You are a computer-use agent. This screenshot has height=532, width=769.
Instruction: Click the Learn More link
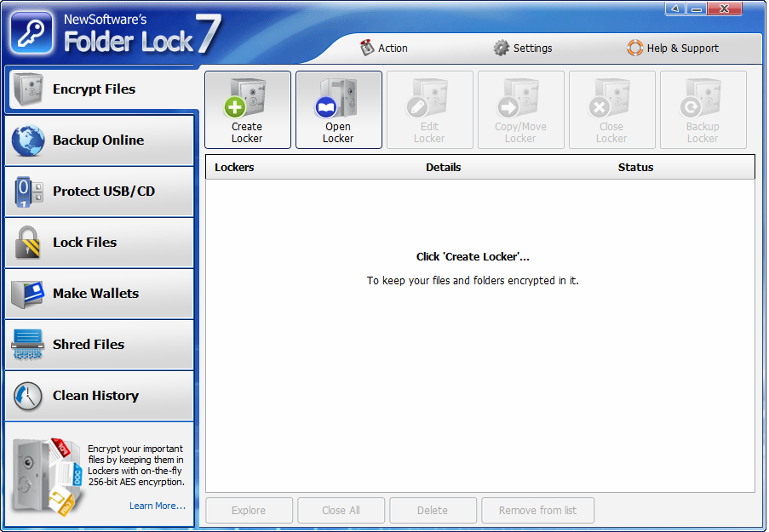157,506
